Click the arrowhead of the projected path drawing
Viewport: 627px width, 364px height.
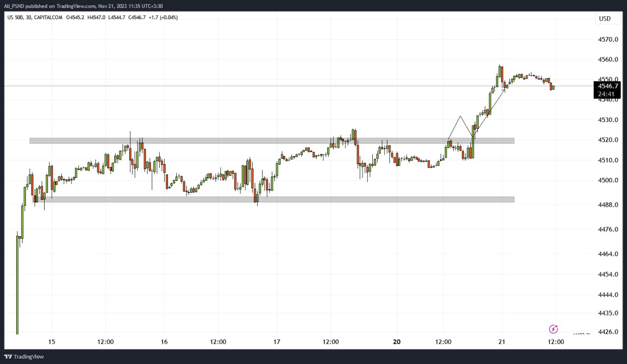point(505,89)
